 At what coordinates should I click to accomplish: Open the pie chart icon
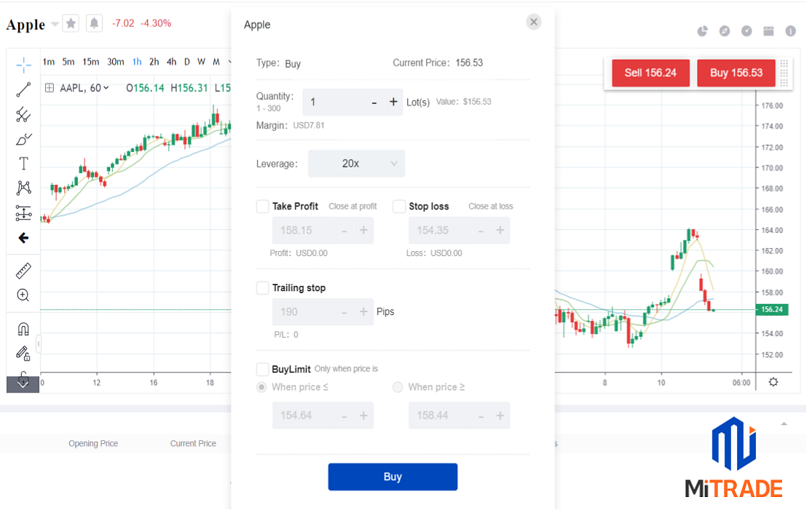pos(703,31)
